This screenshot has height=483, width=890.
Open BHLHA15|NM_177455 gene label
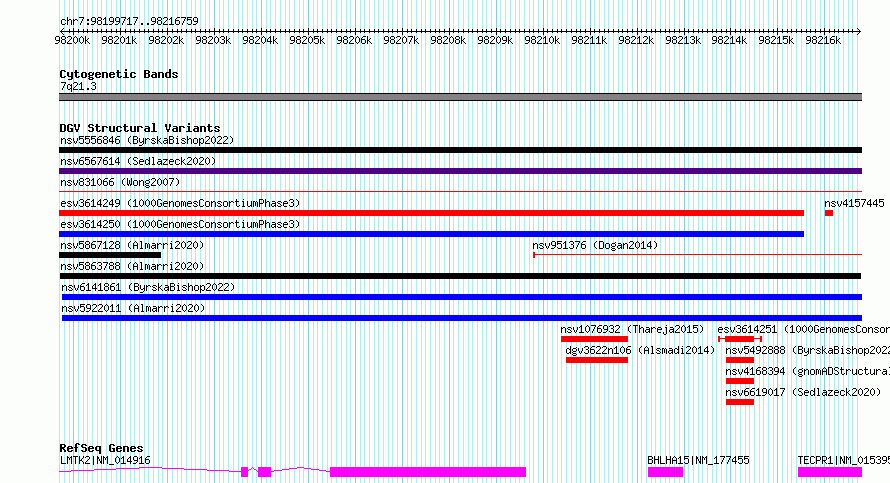[x=698, y=460]
